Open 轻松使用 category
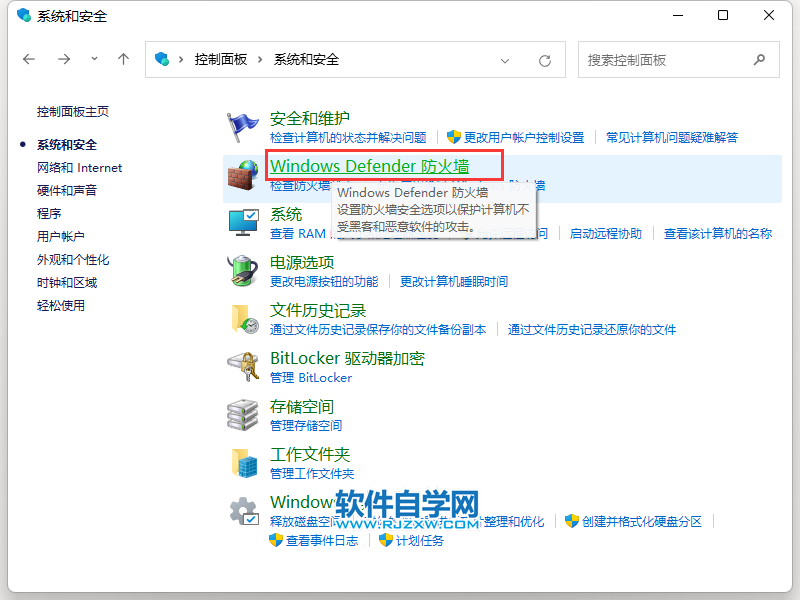 pos(61,306)
